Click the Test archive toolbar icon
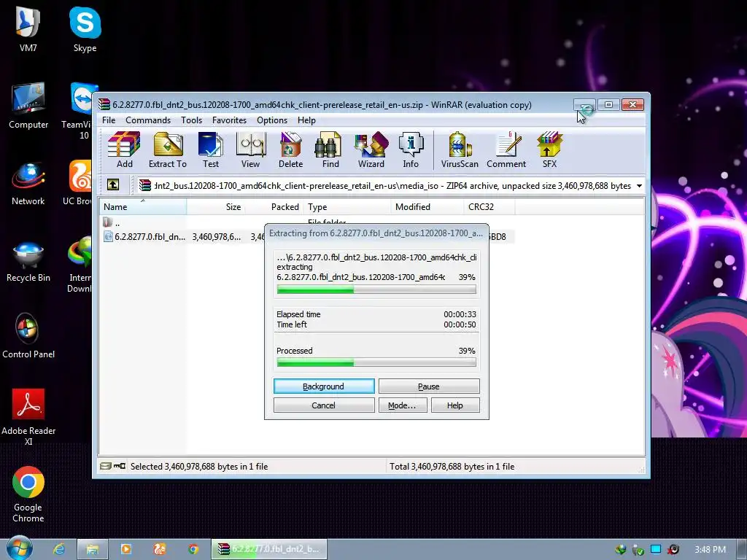This screenshot has height=560, width=747. [211, 150]
